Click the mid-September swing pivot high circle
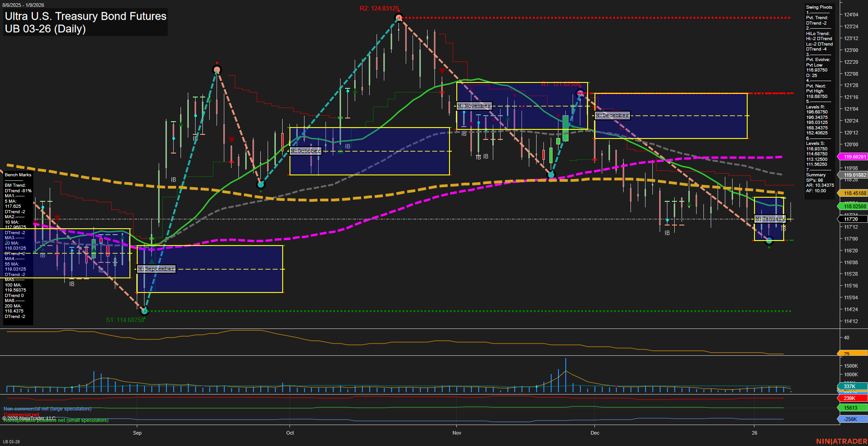The width and height of the screenshot is (868, 446). (217, 70)
